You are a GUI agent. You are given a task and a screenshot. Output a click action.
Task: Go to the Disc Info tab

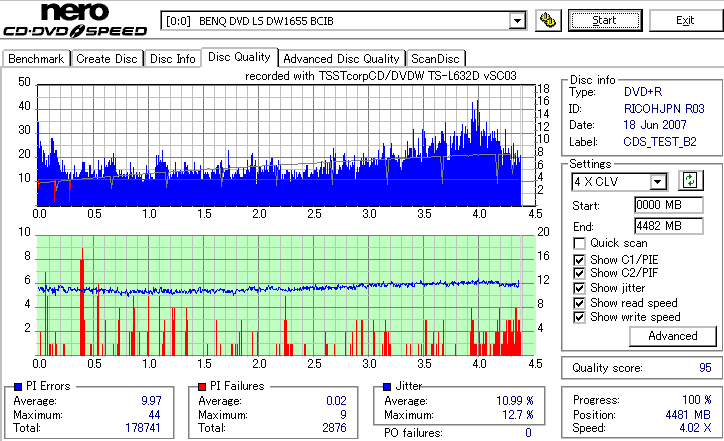pos(173,59)
